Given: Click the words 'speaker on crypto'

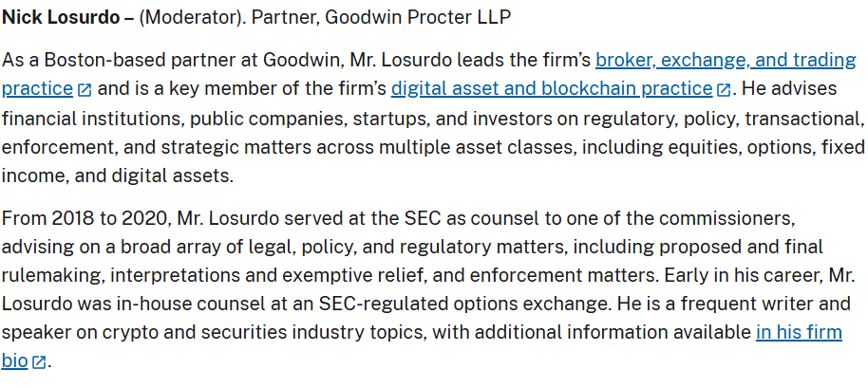Looking at the screenshot, I should point(76,333).
